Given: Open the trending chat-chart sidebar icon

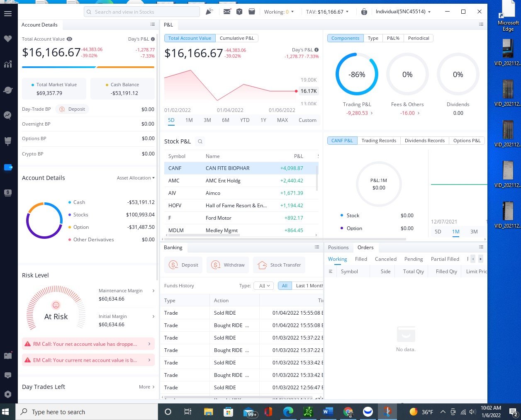Looking at the screenshot, I should point(7,115).
